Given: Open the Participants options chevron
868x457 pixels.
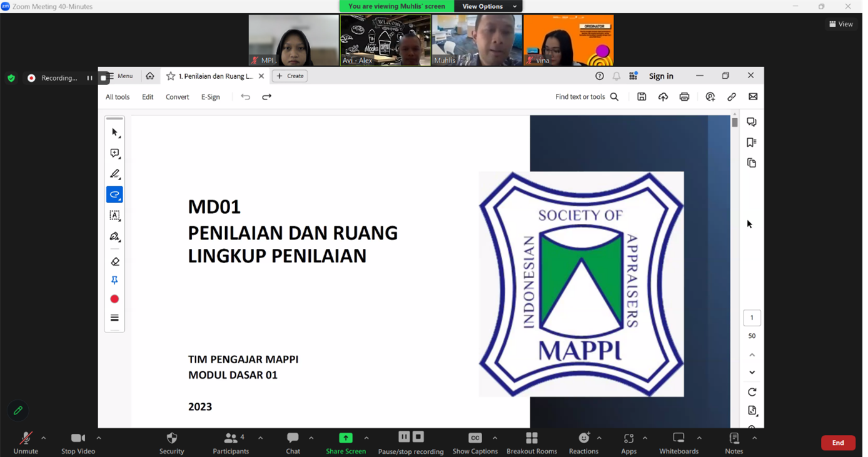Looking at the screenshot, I should [x=260, y=438].
